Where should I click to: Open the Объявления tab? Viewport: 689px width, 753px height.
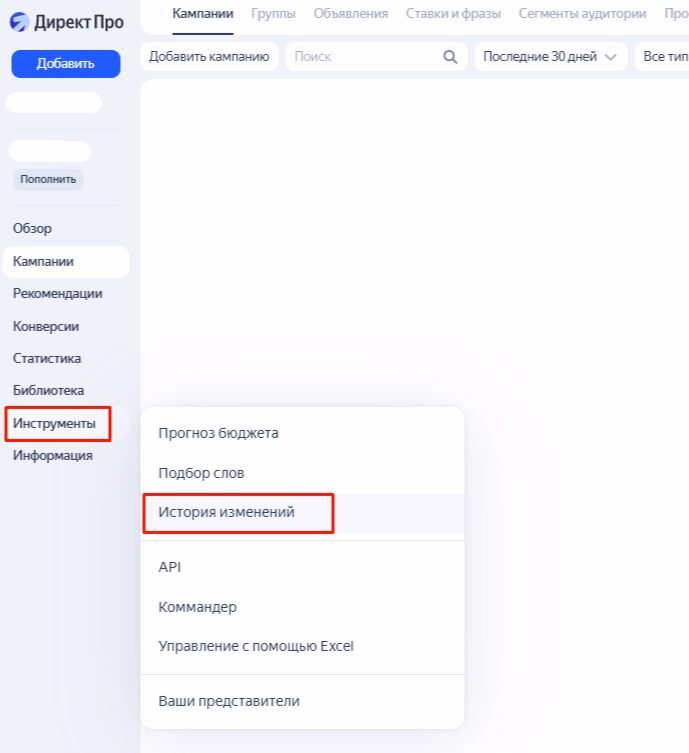coord(350,13)
